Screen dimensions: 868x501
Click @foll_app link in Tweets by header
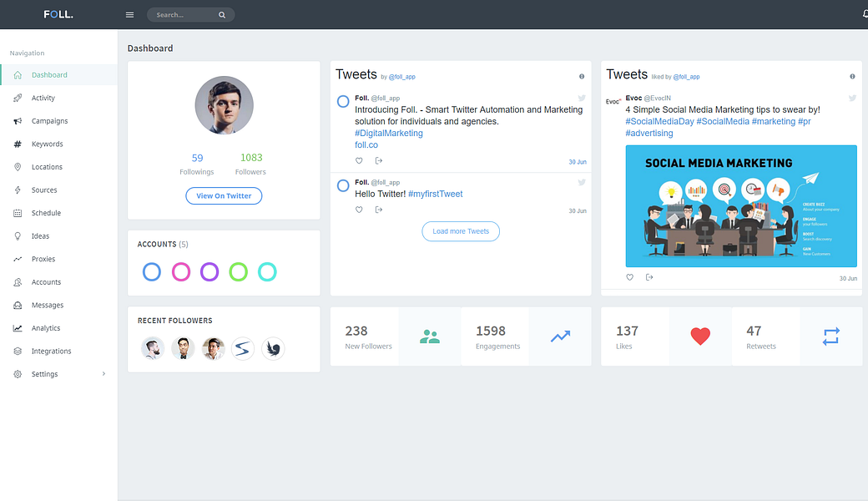click(x=402, y=77)
